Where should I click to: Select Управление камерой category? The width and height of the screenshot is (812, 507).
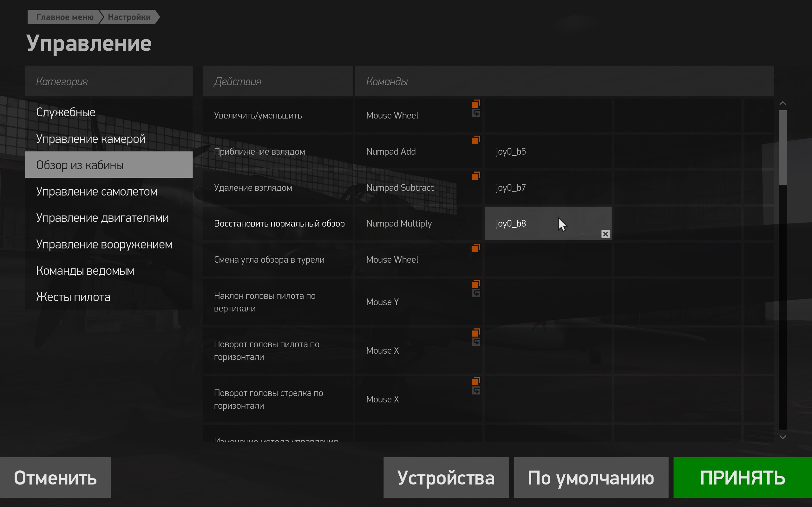pyautogui.click(x=91, y=139)
